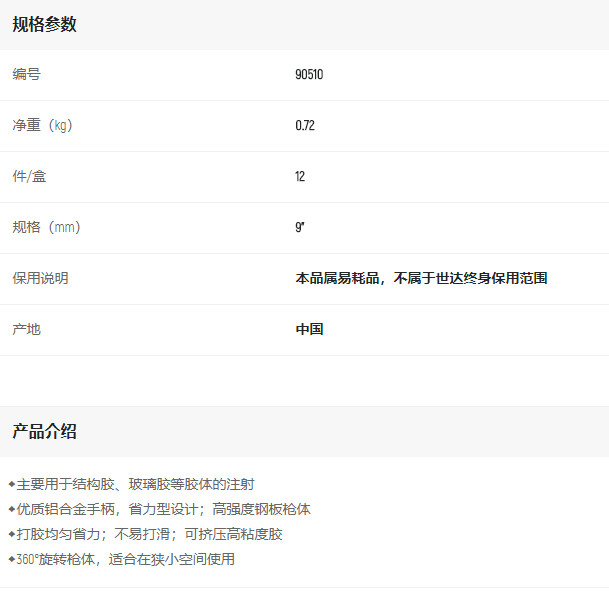Click the product number 90510
Viewport: 609px width, 599px height.
[309, 75]
